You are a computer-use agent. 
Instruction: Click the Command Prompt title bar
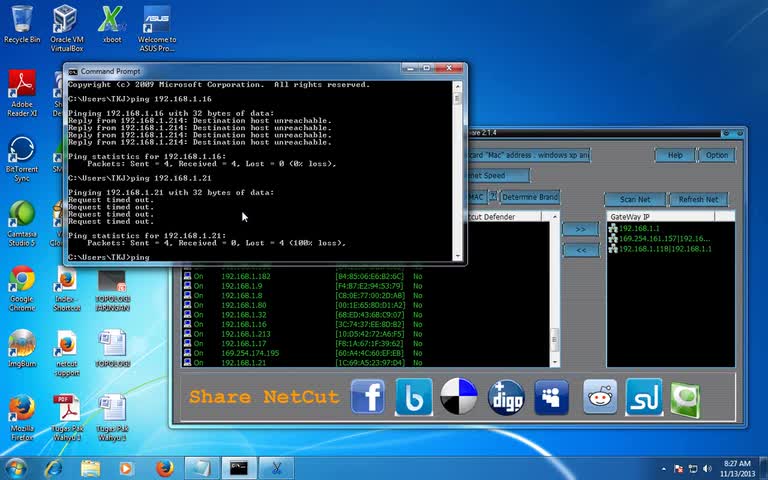[x=235, y=71]
